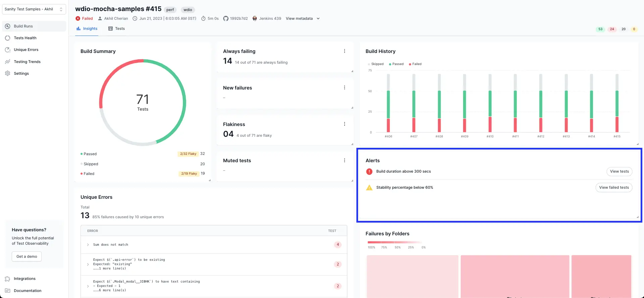Open New failures card options menu
Screen dimensions: 644x298
[344, 87]
